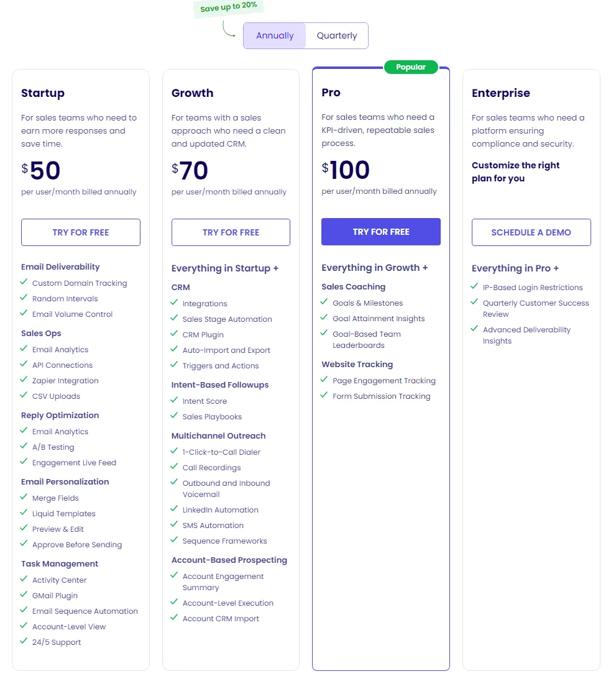Select the checkmark beside CRM Plugin
The width and height of the screenshot is (616, 679).
pyautogui.click(x=174, y=334)
